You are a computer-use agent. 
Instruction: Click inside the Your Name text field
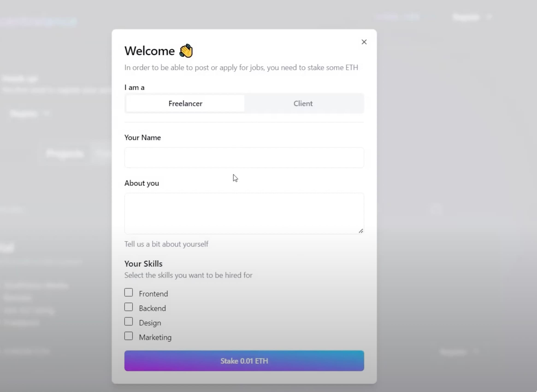244,157
